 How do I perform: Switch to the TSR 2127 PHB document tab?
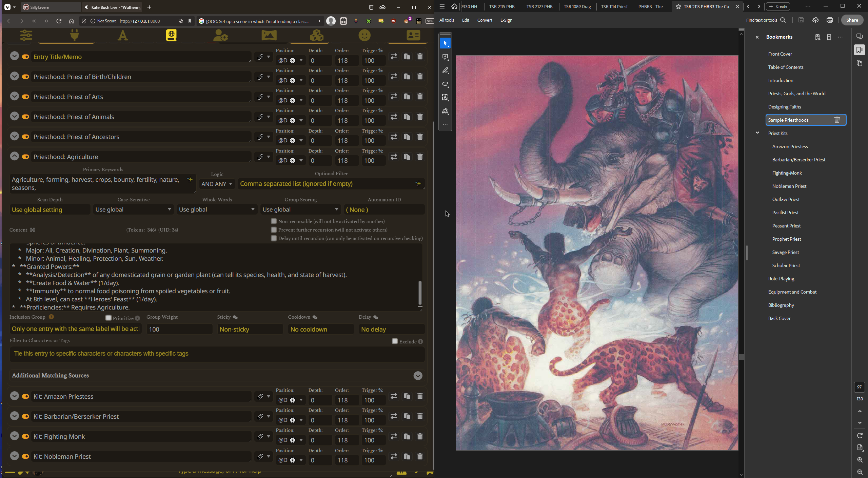point(540,6)
